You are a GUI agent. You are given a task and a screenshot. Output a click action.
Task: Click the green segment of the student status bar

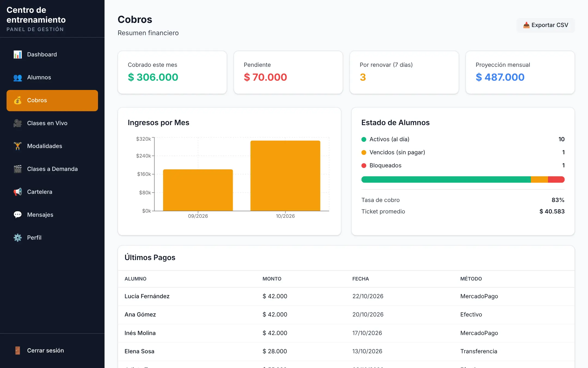point(446,179)
